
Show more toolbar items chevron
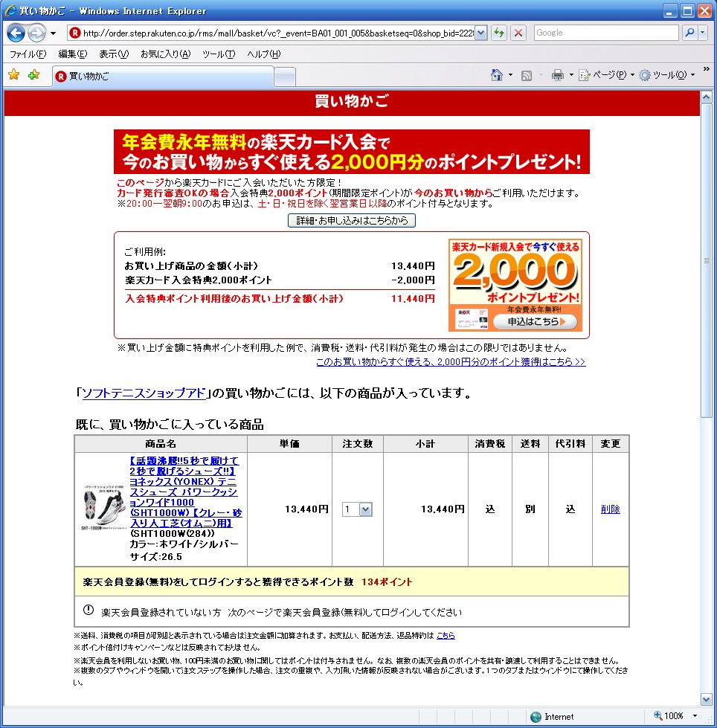707,68
